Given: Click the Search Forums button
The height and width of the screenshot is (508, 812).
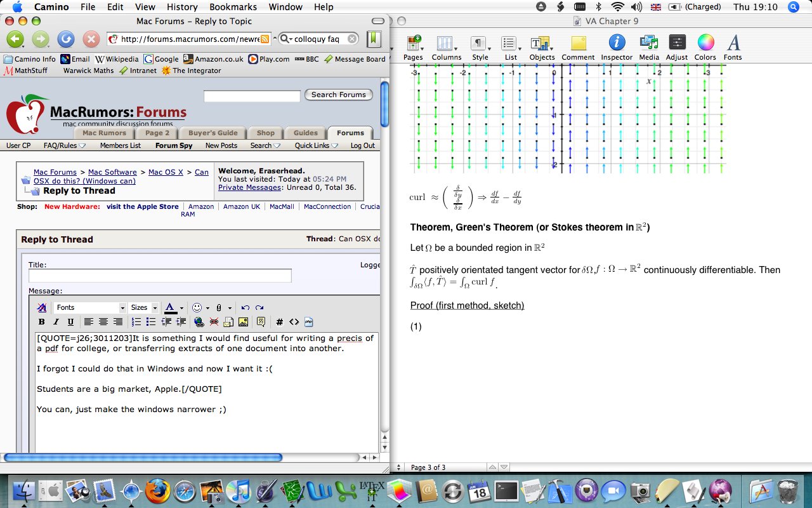Looking at the screenshot, I should click(x=339, y=95).
